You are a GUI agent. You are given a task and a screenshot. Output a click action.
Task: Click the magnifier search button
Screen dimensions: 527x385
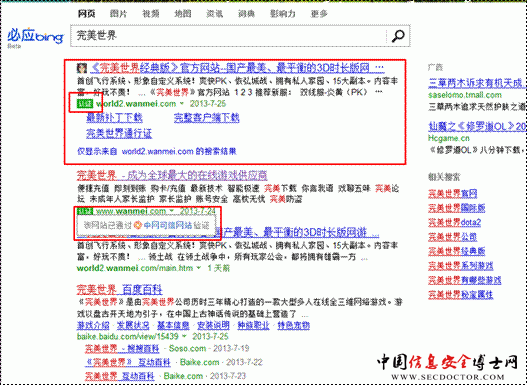click(x=398, y=36)
